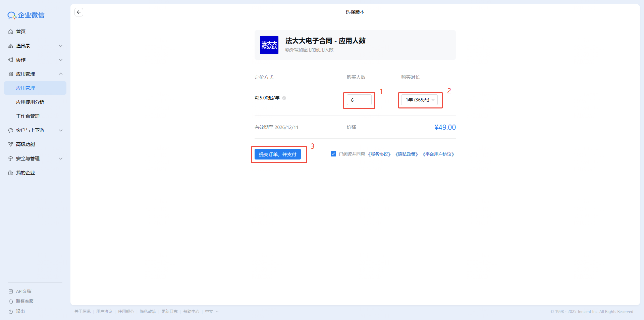
Task: Click the 购买人数 input field showing 6
Action: [359, 100]
